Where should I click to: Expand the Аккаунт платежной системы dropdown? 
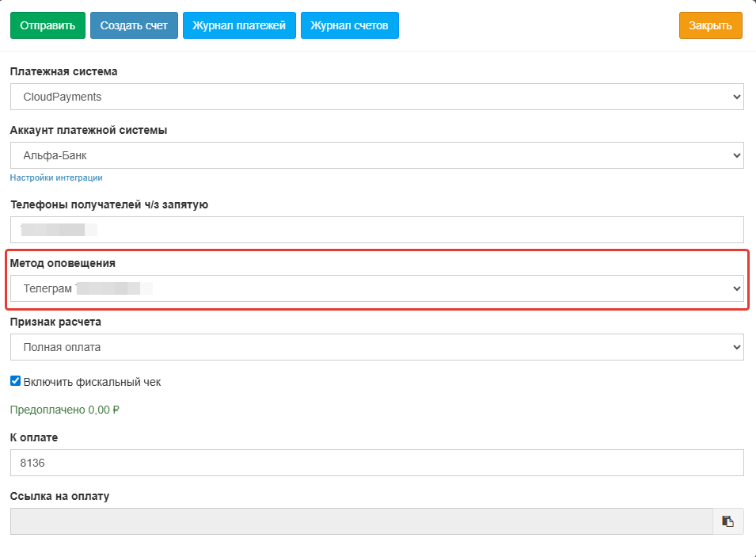coord(377,155)
